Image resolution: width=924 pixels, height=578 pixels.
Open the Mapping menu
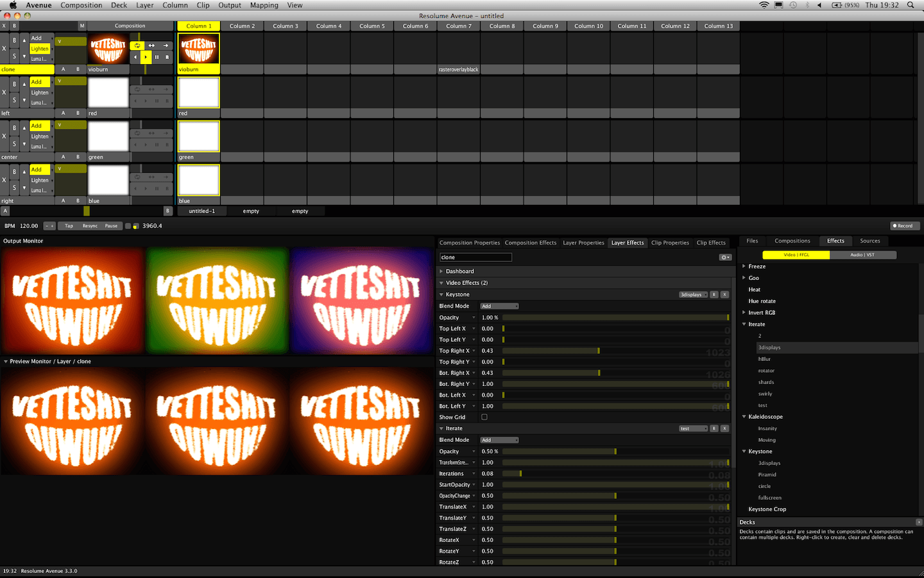pos(264,5)
